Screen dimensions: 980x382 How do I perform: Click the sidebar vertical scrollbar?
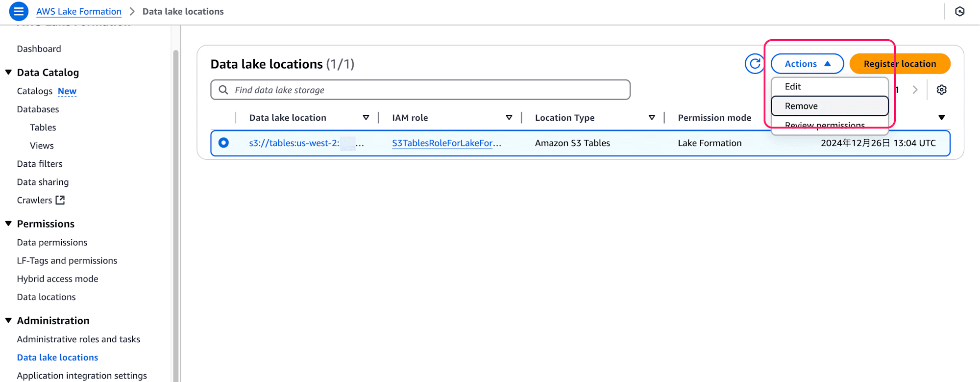176,216
